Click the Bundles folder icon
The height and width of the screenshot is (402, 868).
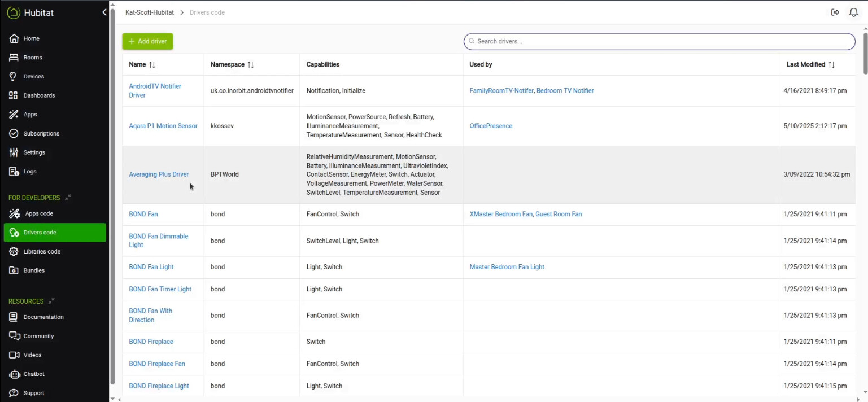coord(14,270)
